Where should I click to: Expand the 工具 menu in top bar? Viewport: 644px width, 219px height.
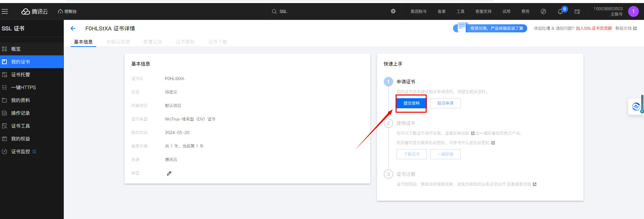coord(460,11)
